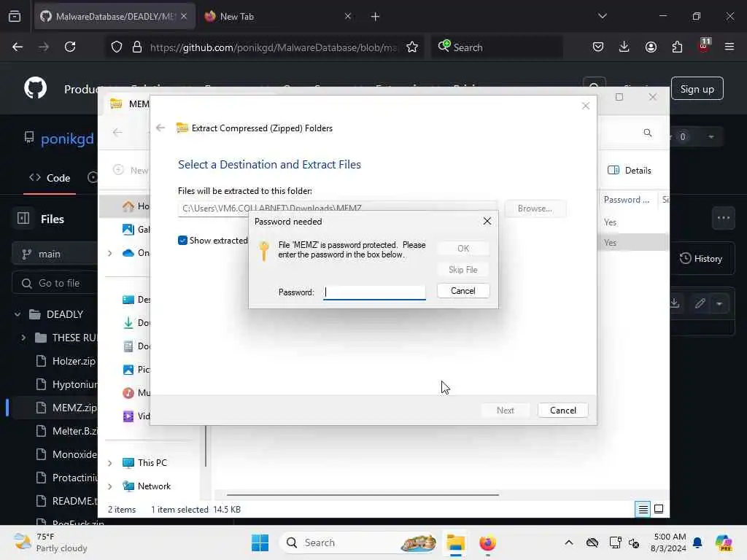Toggle the Details pane in Explorer

(630, 171)
